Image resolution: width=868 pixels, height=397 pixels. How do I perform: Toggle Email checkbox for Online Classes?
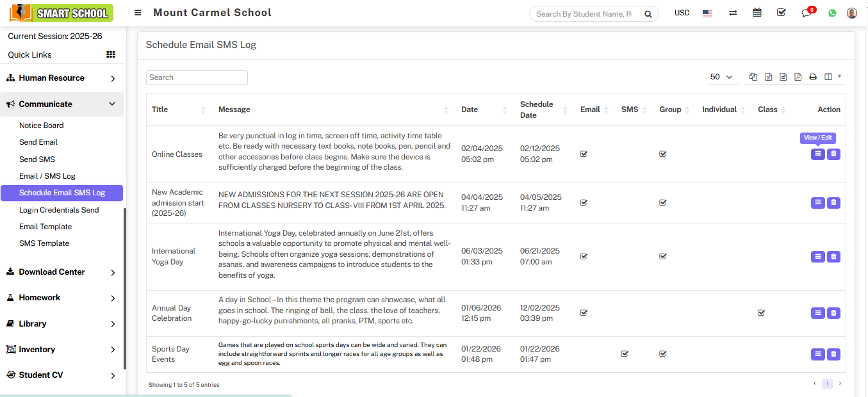pyautogui.click(x=584, y=154)
